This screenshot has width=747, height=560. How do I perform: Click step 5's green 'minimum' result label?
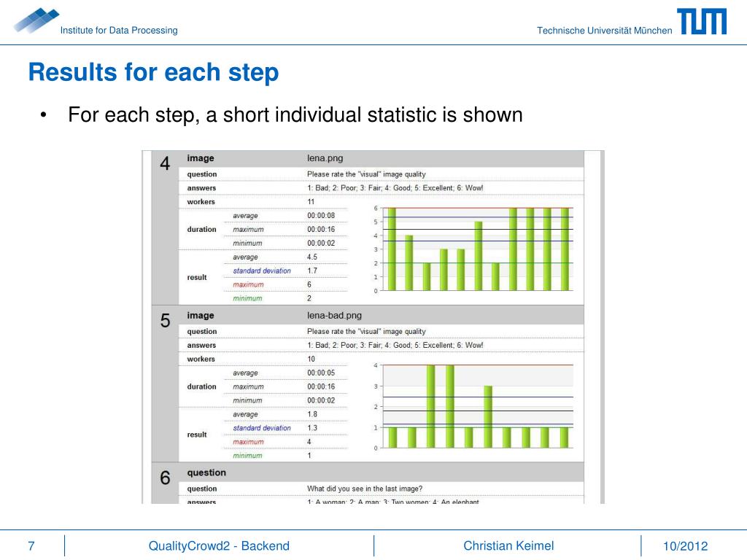click(x=247, y=456)
